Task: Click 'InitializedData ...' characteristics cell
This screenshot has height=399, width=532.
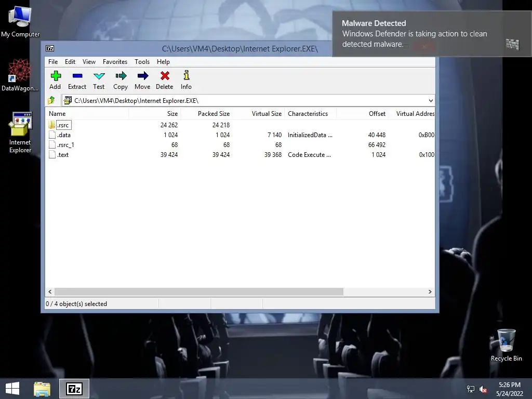Action: point(310,135)
